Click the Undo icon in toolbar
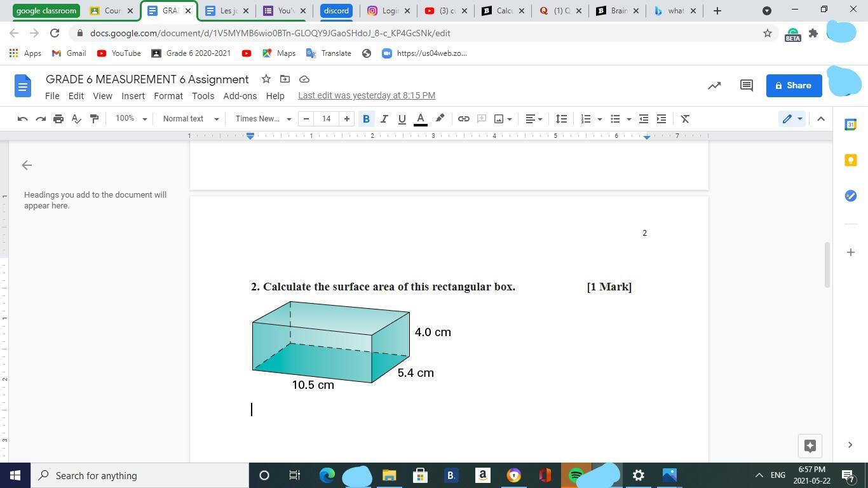 (22, 119)
